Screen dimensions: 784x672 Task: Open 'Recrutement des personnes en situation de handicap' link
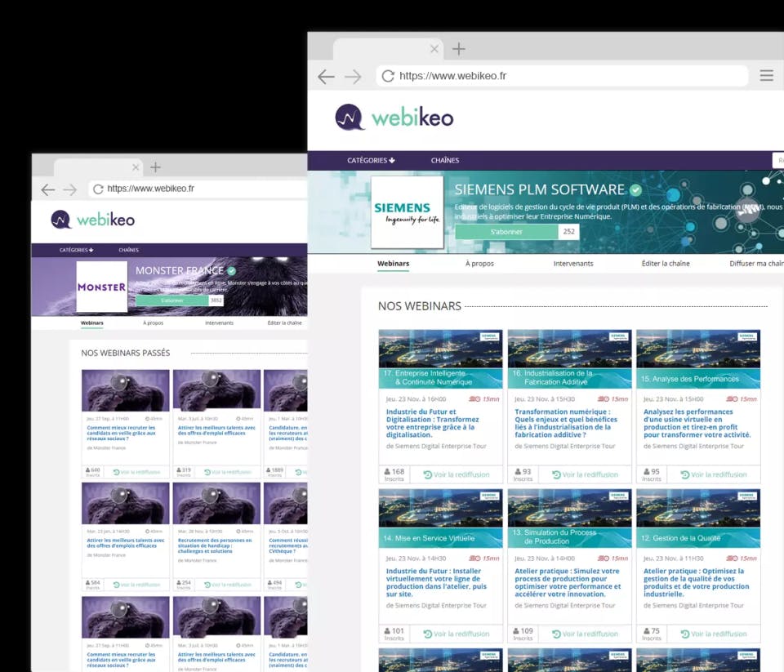coord(215,545)
